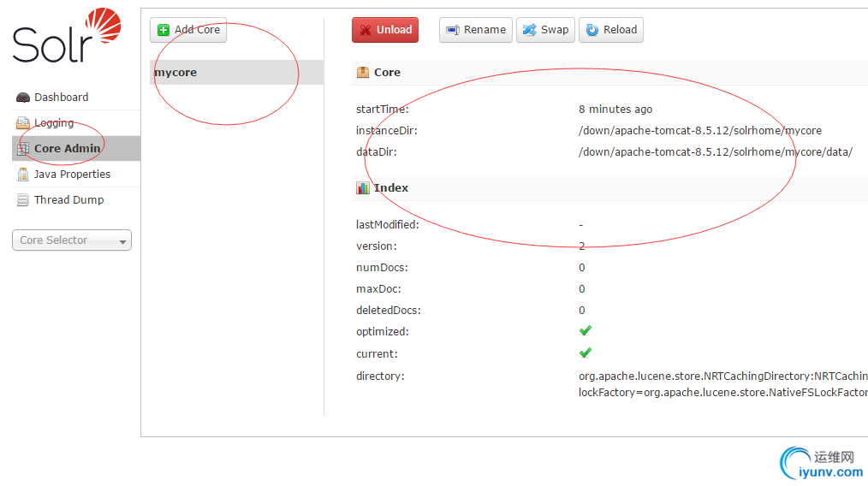868x486 pixels.
Task: Click the startTime value 8 minutes ago
Action: tap(615, 110)
